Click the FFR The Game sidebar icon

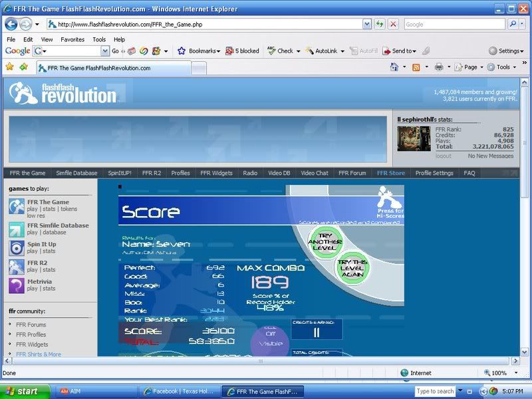point(17,206)
